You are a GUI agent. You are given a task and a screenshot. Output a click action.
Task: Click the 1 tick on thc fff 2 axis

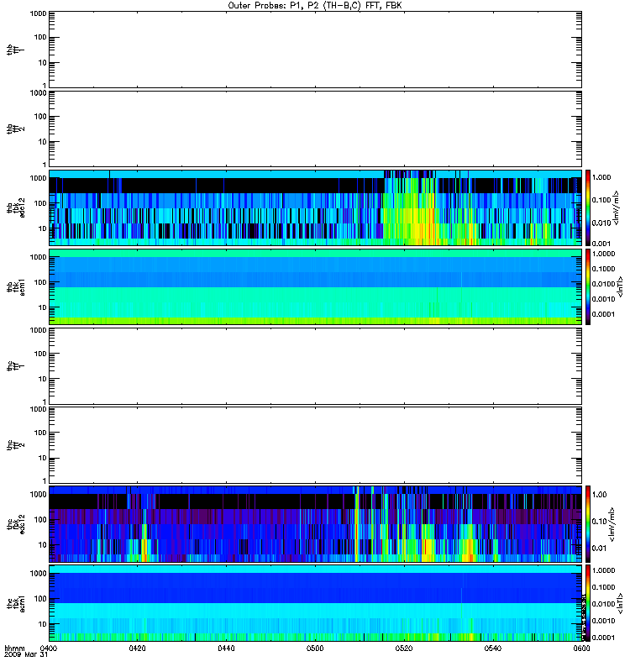click(45, 480)
